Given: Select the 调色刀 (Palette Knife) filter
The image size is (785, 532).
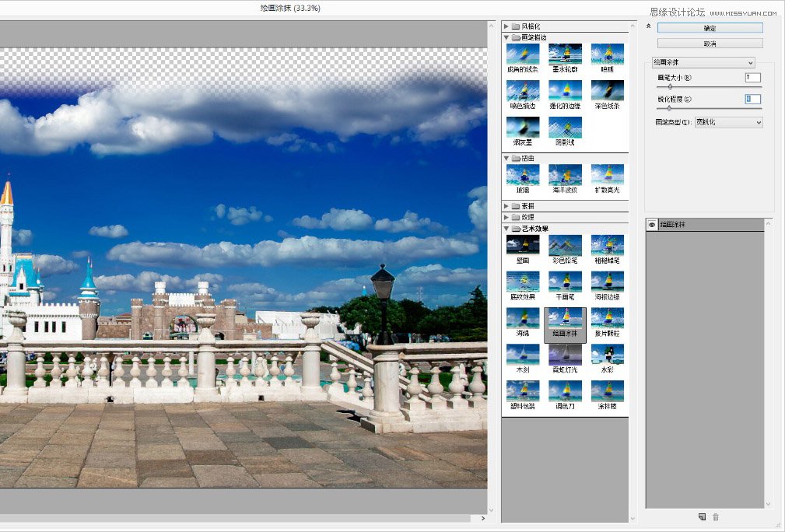Looking at the screenshot, I should click(565, 391).
